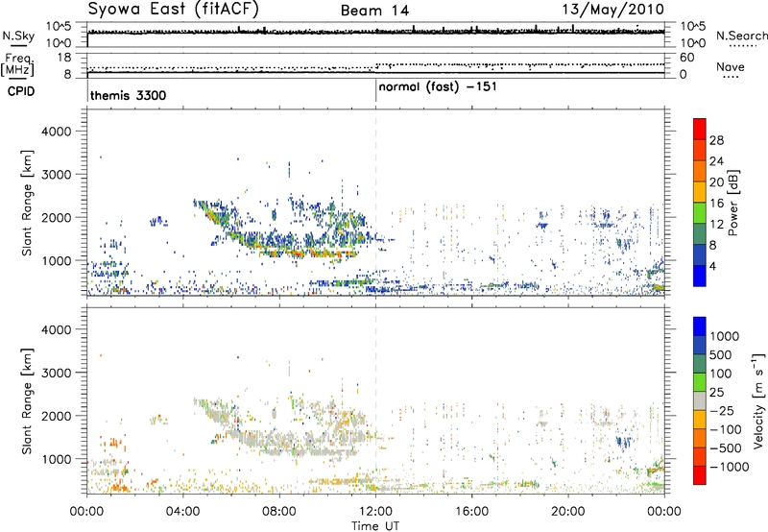768x532 pixels.
Task: Click the 12:00 time tick label
Action: (375, 512)
